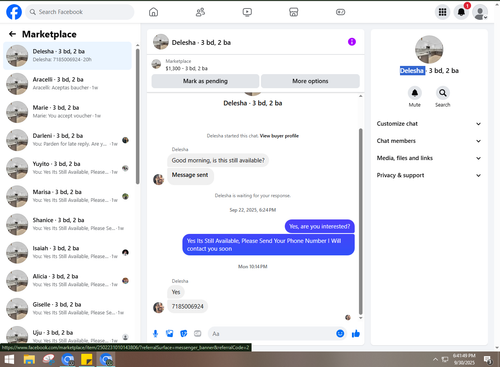Open the Gaming icon in top bar
500x367 pixels.
(340, 12)
